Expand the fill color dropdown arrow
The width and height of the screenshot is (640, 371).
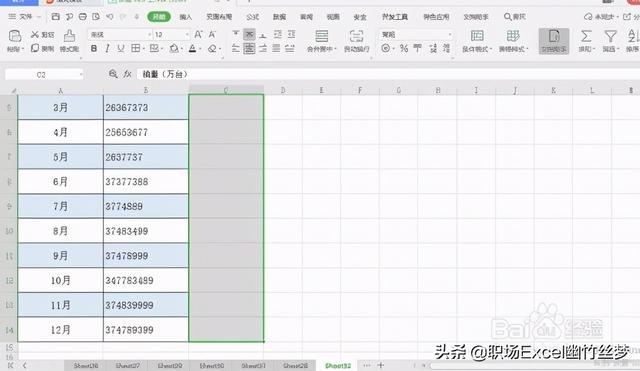(x=182, y=49)
